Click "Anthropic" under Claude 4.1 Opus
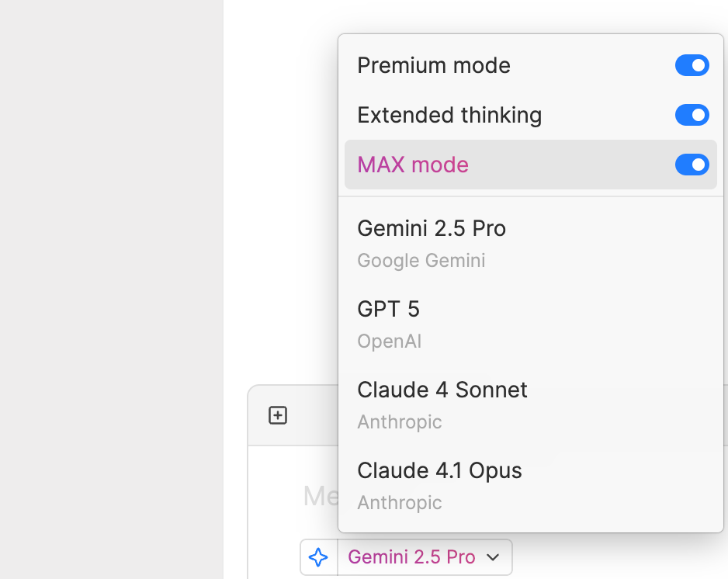 tap(400, 503)
